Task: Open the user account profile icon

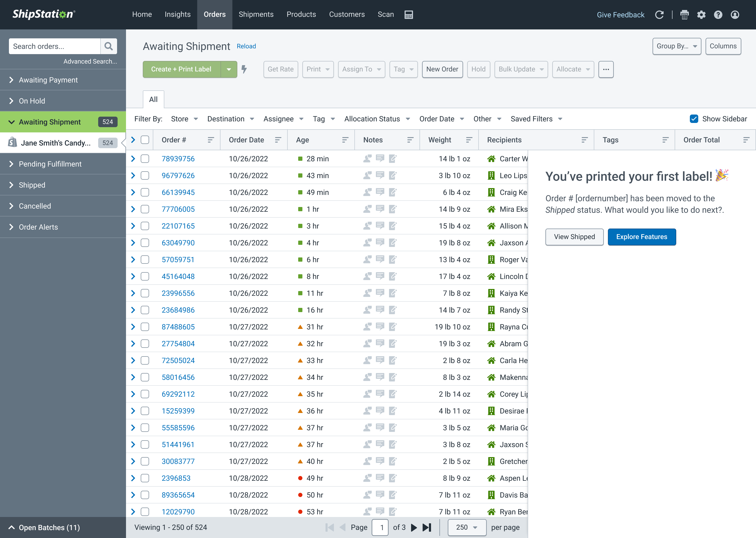Action: pos(735,14)
